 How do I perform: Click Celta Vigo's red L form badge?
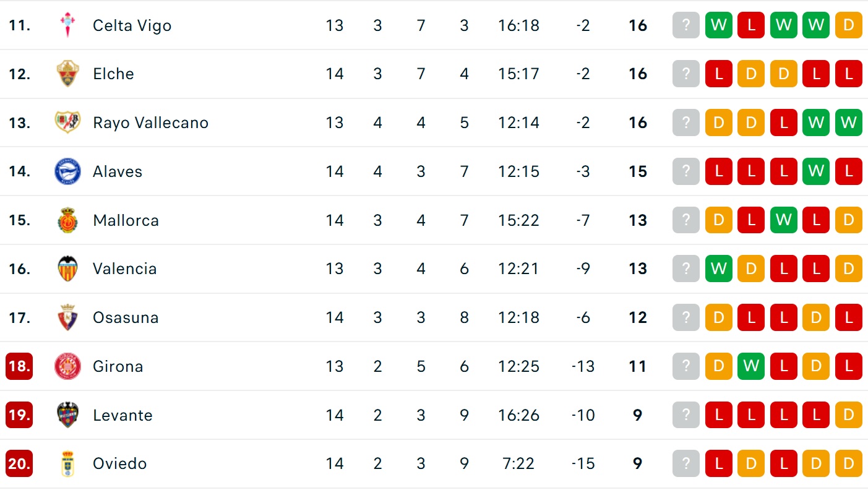[751, 25]
